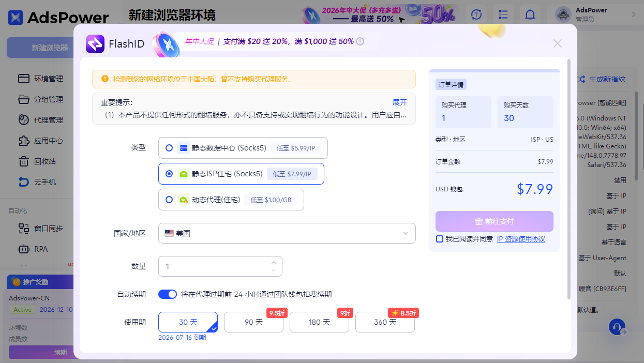Click the 静态ISP住宅 green house icon
This screenshot has height=363, width=644.
tap(183, 174)
